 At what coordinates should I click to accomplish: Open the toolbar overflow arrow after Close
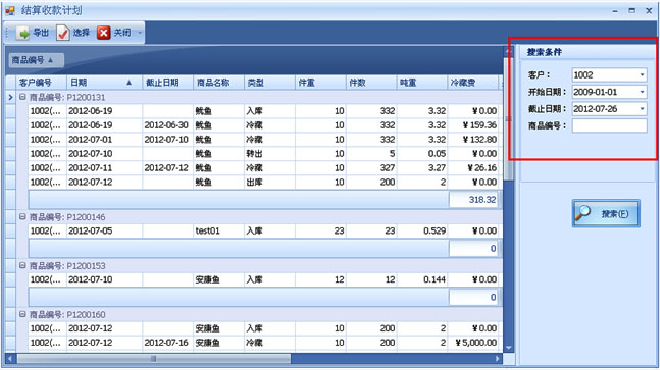click(140, 33)
